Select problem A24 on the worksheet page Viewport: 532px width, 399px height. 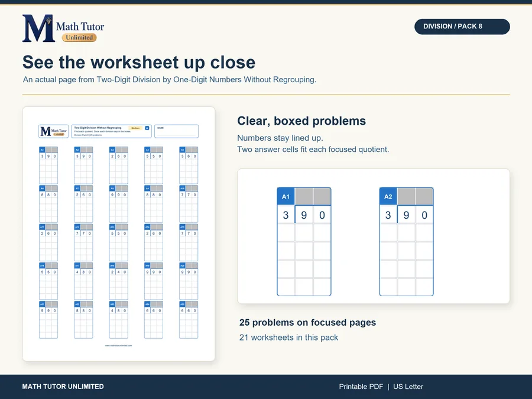click(x=153, y=320)
